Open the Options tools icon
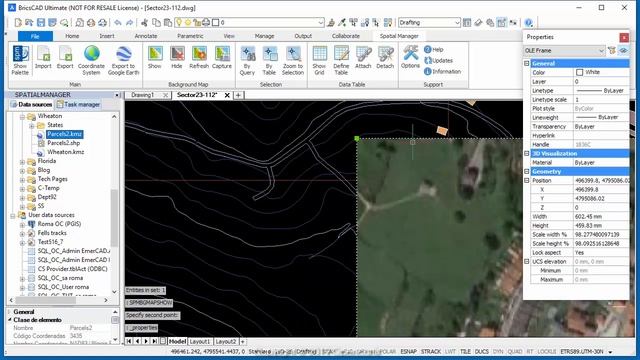This screenshot has height=360, width=640. [x=410, y=57]
